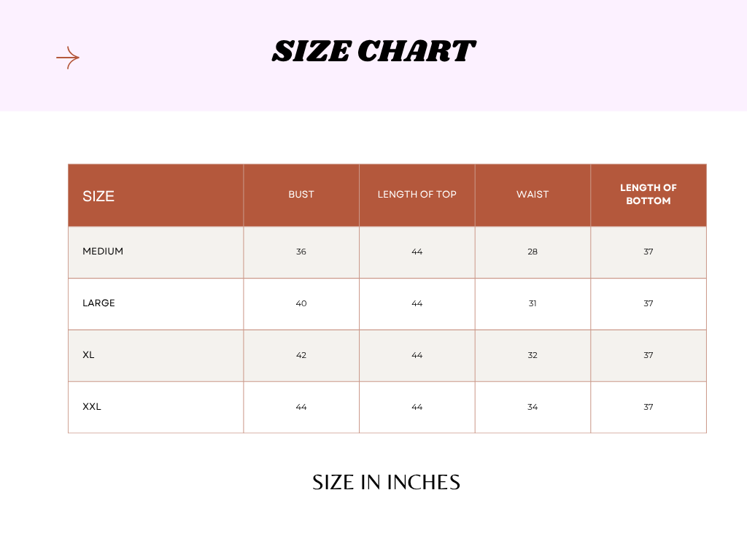
Task: Select the XXL waist value 34
Action: pyautogui.click(x=533, y=407)
